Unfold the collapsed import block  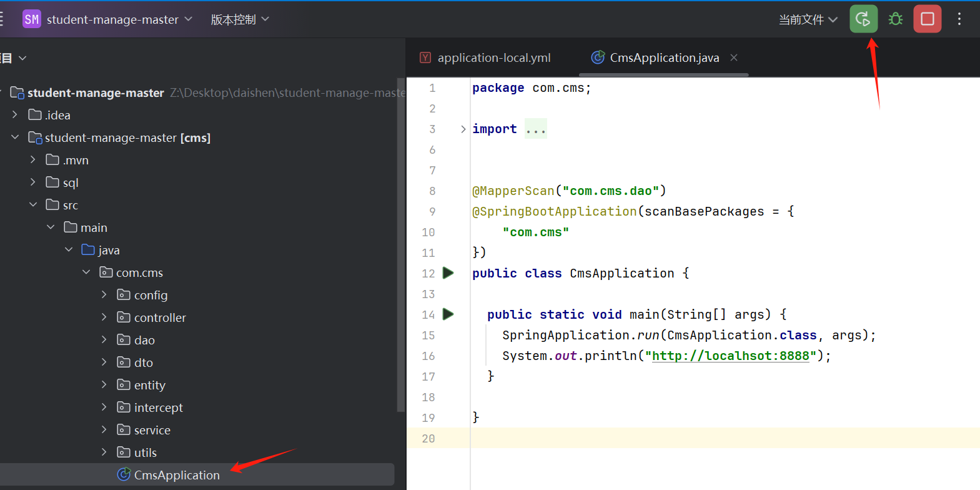coord(463,129)
